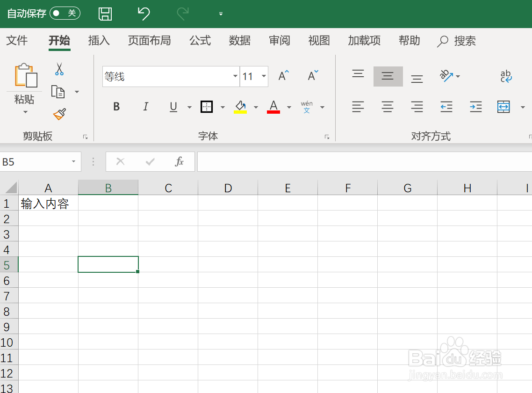Click Merge and Center icon

tap(503, 107)
